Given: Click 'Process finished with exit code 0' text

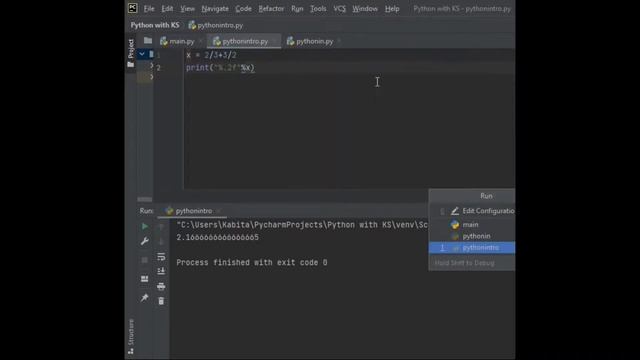Looking at the screenshot, I should tap(252, 263).
